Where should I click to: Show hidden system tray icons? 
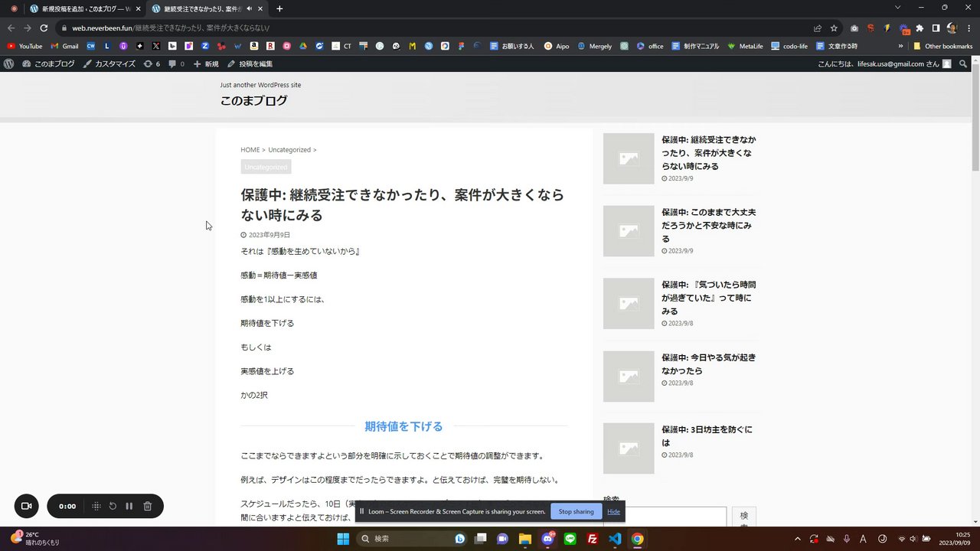(797, 539)
